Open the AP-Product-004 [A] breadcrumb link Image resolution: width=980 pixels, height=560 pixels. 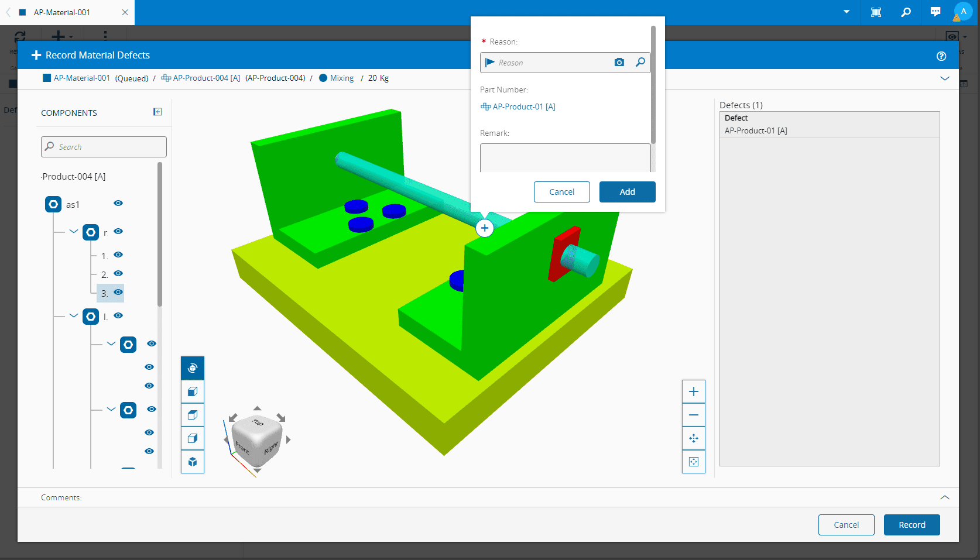pos(206,78)
